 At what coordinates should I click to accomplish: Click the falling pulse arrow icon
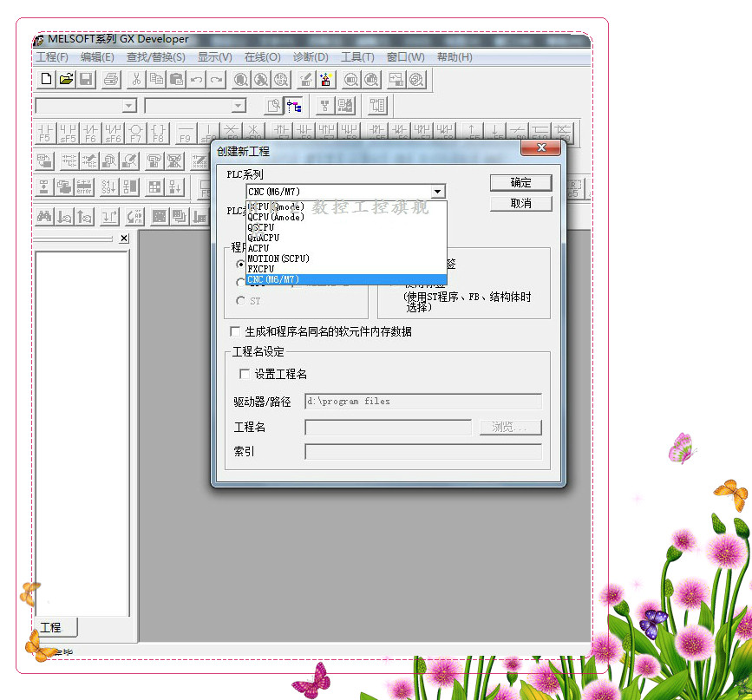[494, 132]
